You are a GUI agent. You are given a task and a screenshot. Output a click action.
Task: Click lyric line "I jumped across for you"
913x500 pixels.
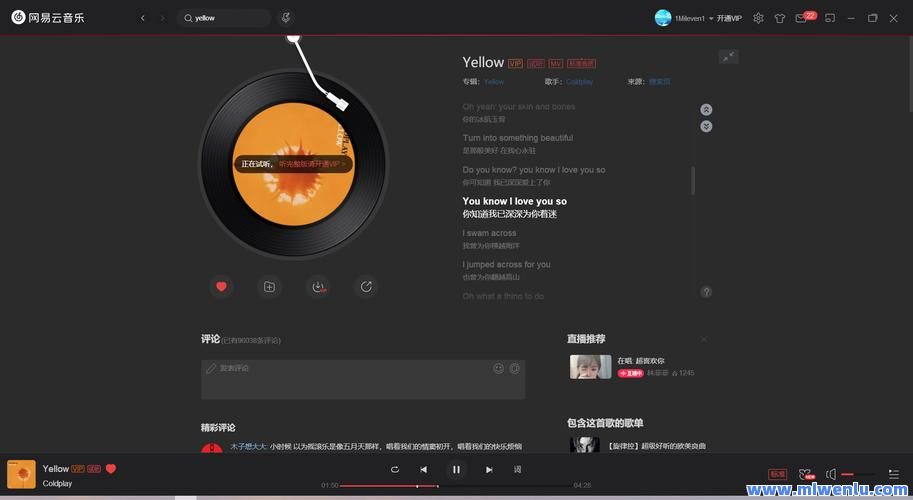[x=507, y=264]
